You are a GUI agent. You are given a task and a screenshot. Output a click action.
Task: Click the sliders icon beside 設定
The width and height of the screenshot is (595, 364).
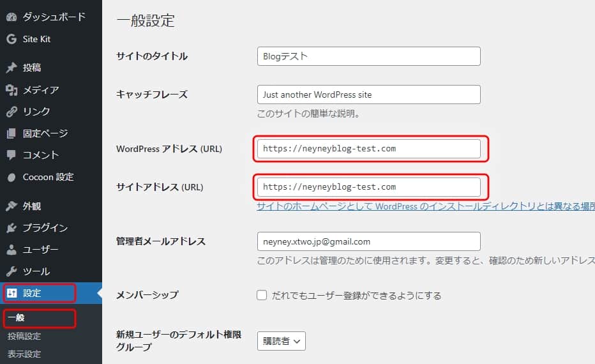coord(11,293)
